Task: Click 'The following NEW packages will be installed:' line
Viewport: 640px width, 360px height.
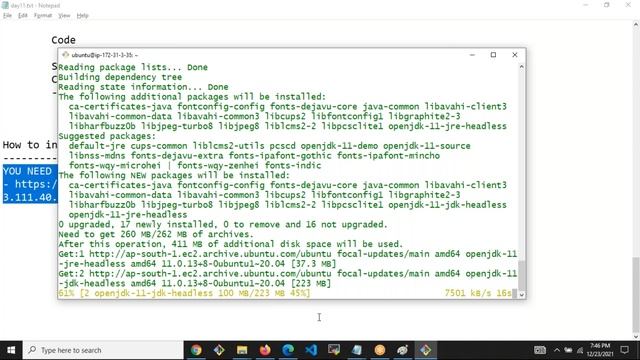Action: tap(174, 175)
